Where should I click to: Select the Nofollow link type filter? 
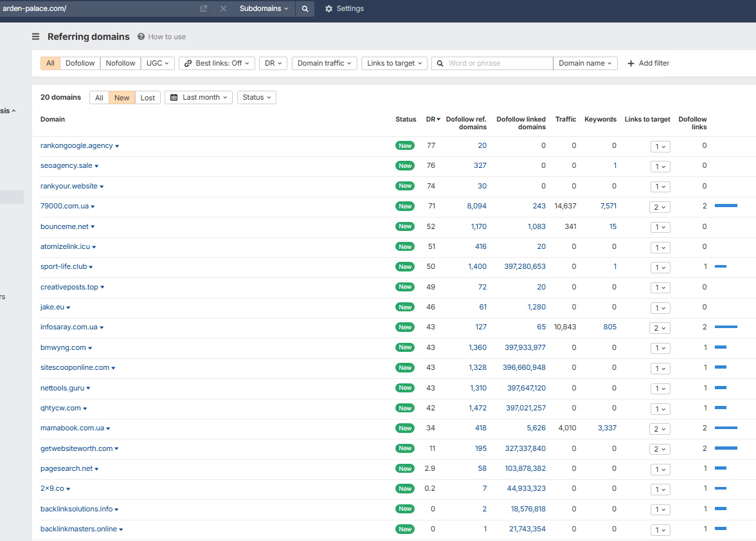120,63
